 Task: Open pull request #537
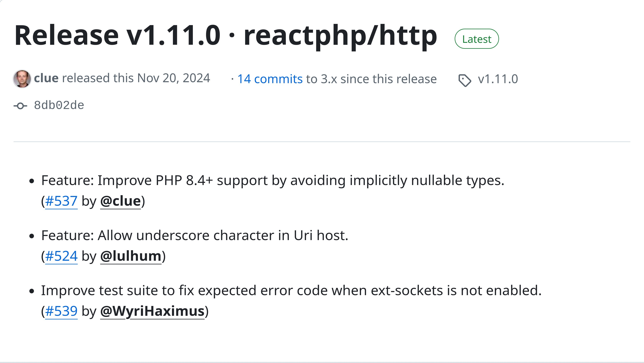coord(61,201)
